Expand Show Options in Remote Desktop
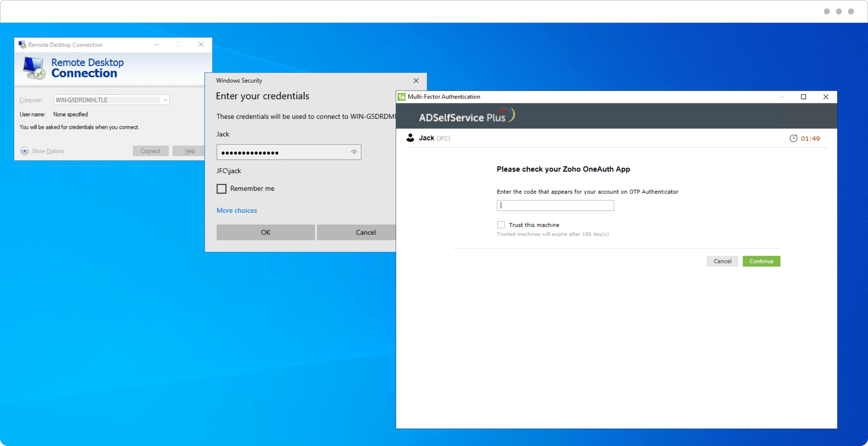868x446 pixels. (x=25, y=151)
